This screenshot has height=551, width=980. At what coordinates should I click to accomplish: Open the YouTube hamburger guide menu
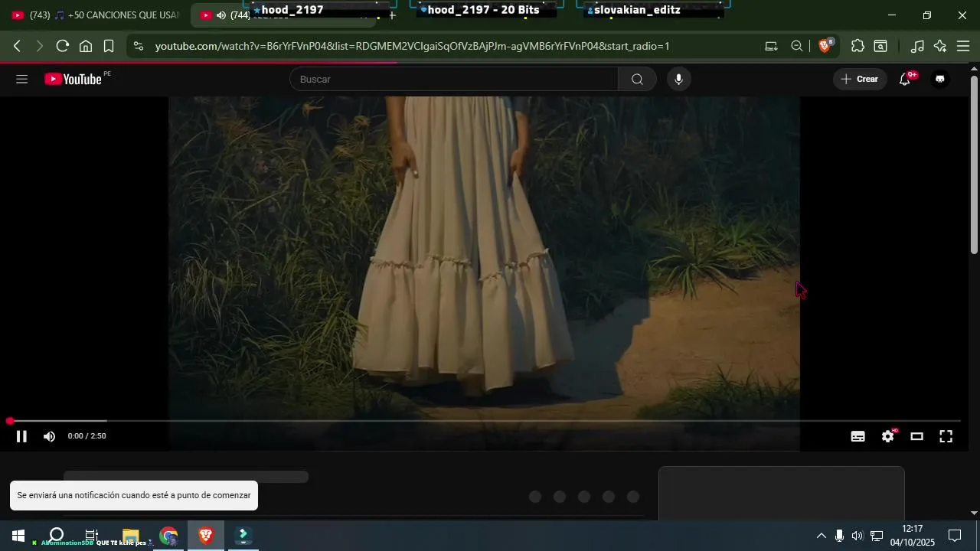tap(21, 80)
